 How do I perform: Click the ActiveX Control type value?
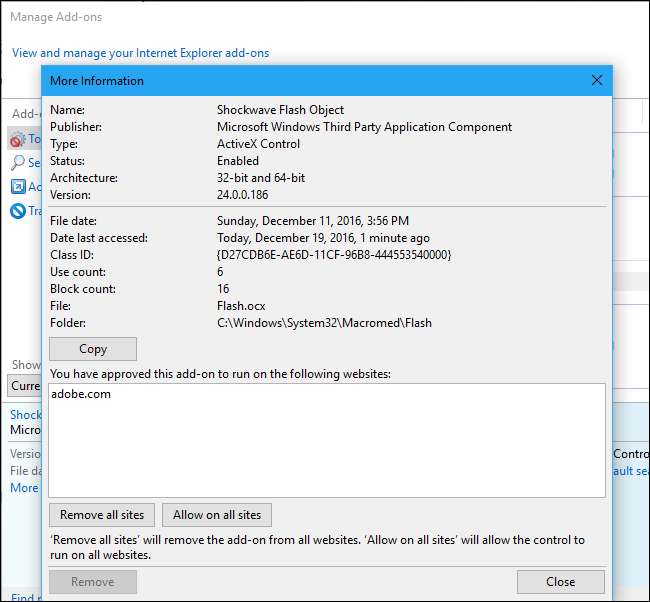point(258,144)
